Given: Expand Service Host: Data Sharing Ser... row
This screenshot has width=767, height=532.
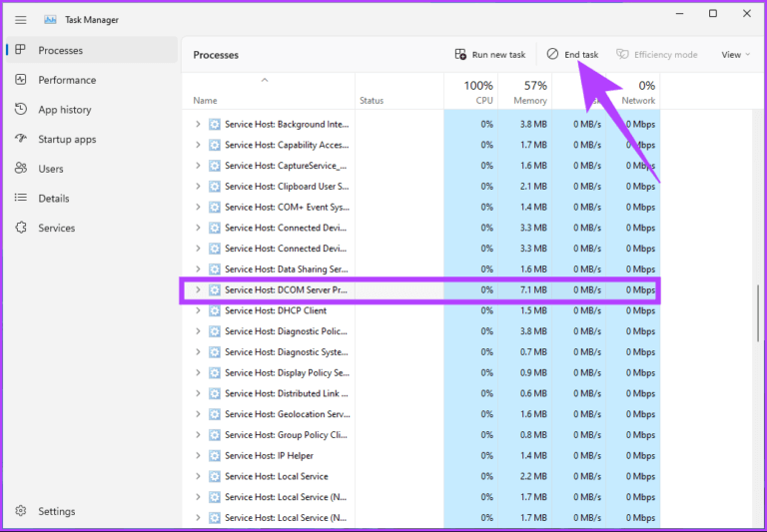Looking at the screenshot, I should [x=198, y=268].
